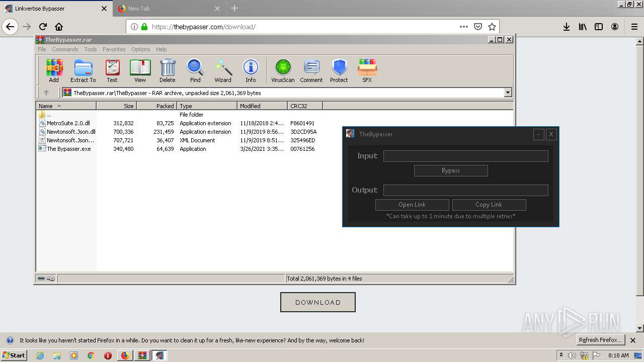
Task: Go to the Firefox home page
Action: (59, 27)
